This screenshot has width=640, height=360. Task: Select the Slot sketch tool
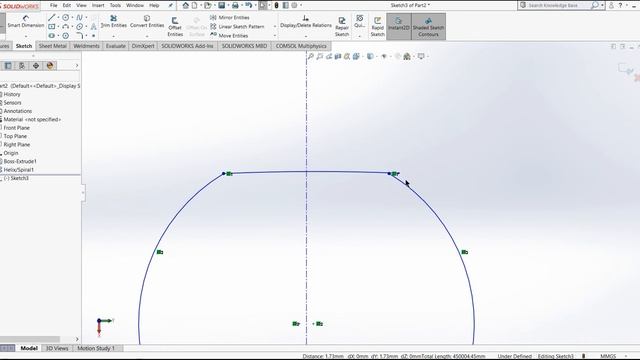(51, 36)
